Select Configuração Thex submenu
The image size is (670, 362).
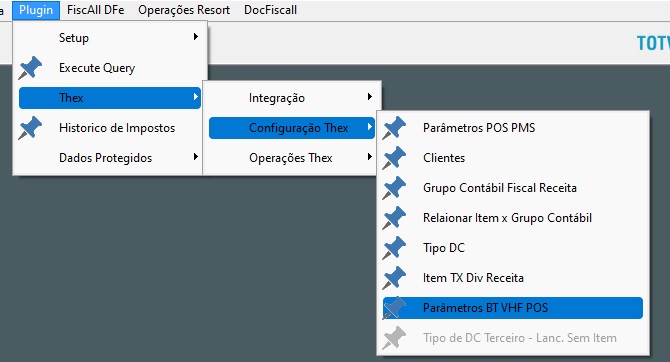tap(292, 128)
